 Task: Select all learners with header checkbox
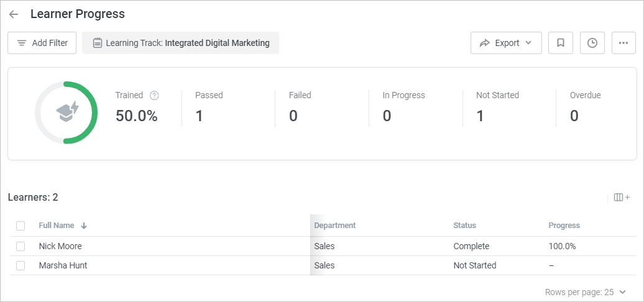[21, 226]
